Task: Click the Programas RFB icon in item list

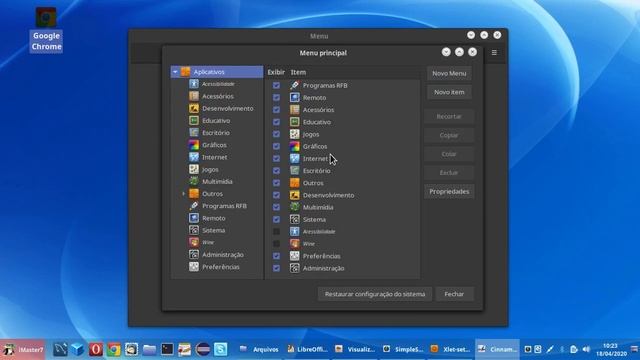Action: [295, 85]
